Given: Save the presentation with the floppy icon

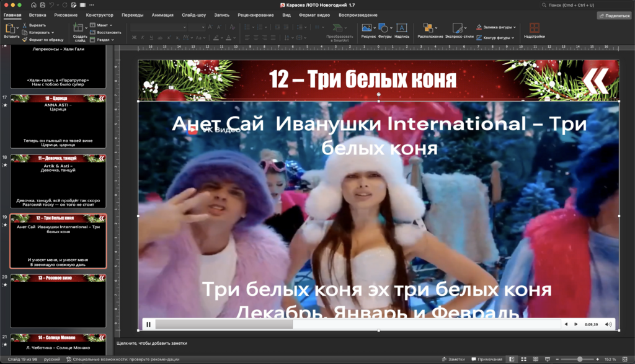Looking at the screenshot, I should 43,5.
